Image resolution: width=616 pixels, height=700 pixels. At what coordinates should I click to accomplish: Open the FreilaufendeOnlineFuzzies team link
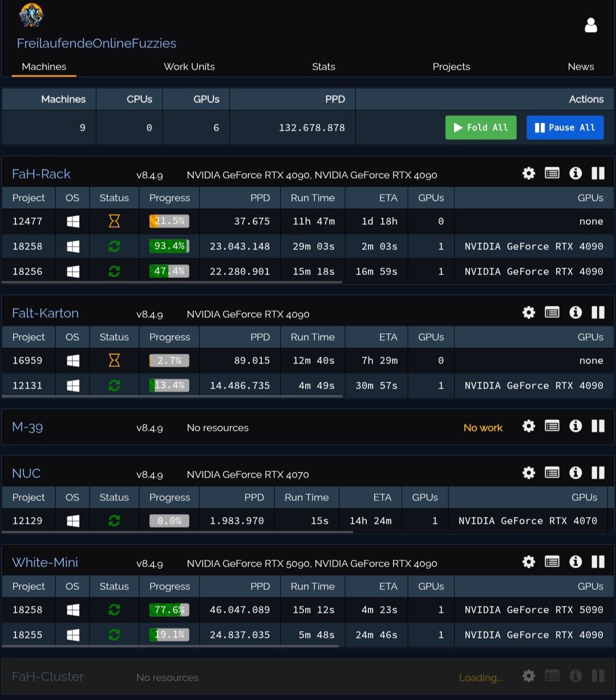click(96, 43)
